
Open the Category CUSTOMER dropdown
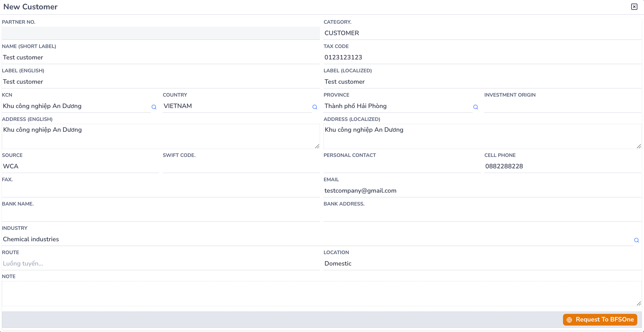point(482,33)
